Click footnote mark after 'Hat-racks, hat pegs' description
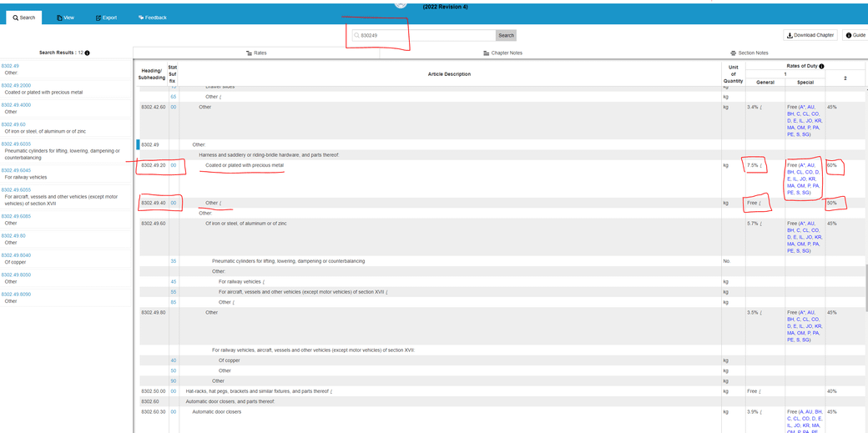This screenshot has height=433, width=868. pyautogui.click(x=331, y=391)
